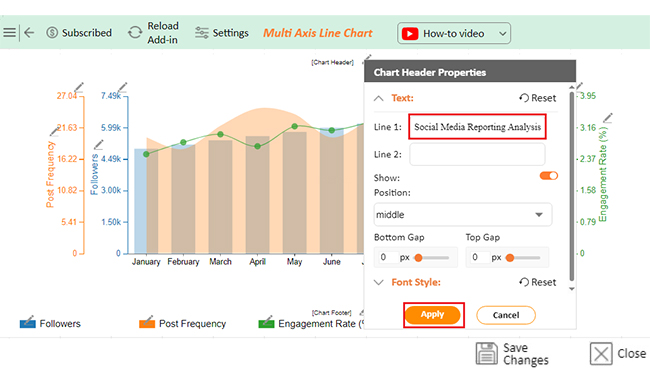Edit the Post Frequency legend color icon
This screenshot has width=650, height=385.
click(x=147, y=322)
